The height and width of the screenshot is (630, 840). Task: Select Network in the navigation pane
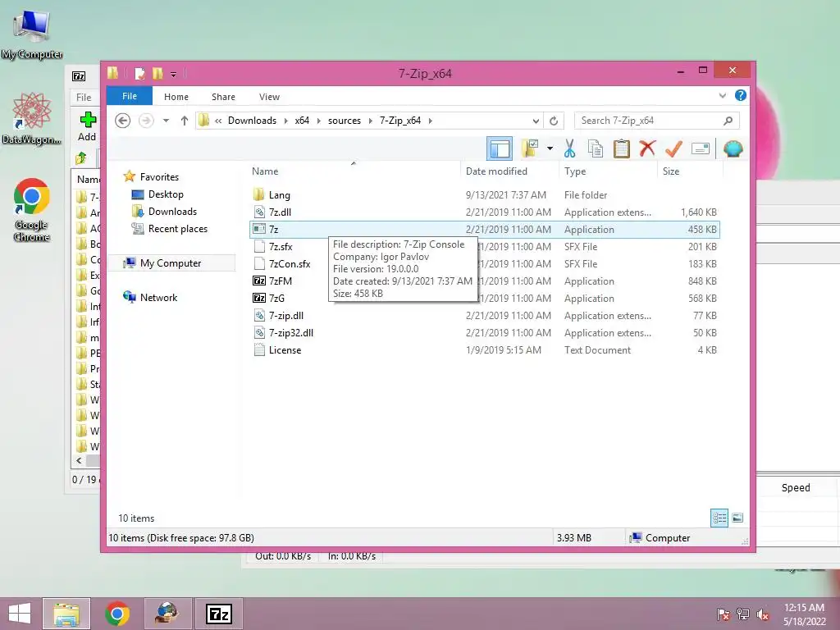click(158, 297)
